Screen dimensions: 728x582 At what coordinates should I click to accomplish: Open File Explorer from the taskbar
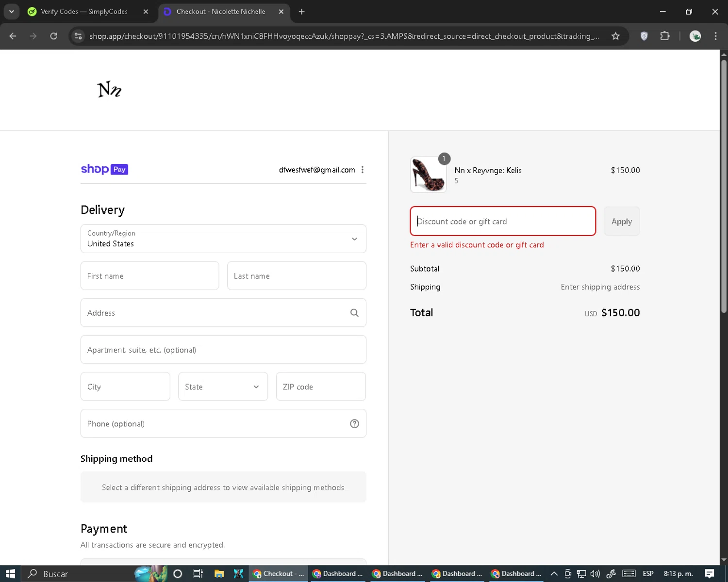[219, 574]
